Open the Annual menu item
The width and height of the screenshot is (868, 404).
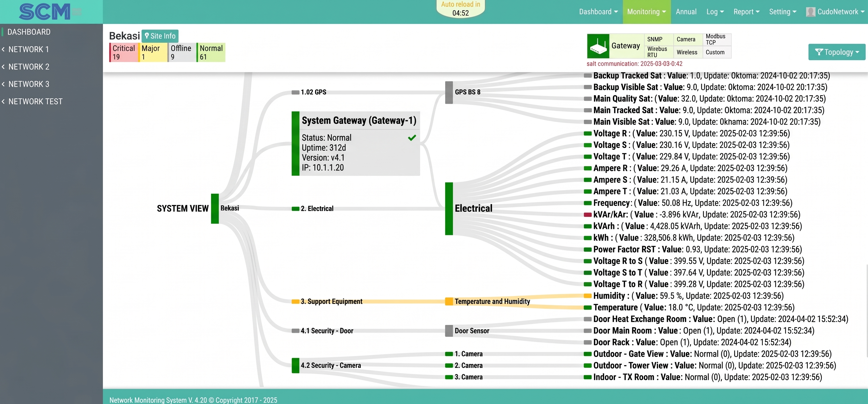(686, 12)
